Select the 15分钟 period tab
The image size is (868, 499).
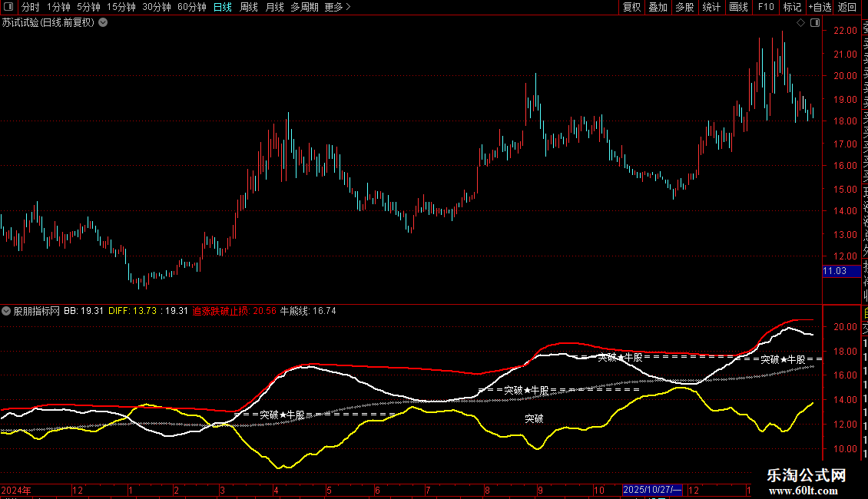click(121, 7)
